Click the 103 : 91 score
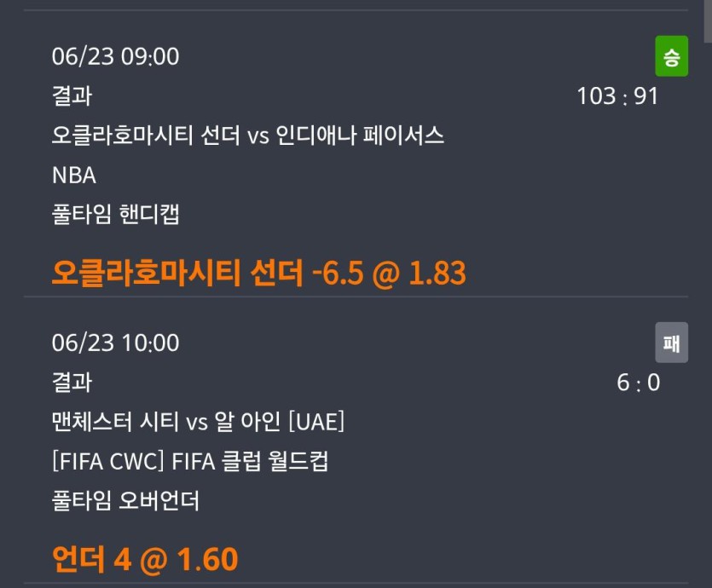The width and height of the screenshot is (712, 588). pos(617,96)
